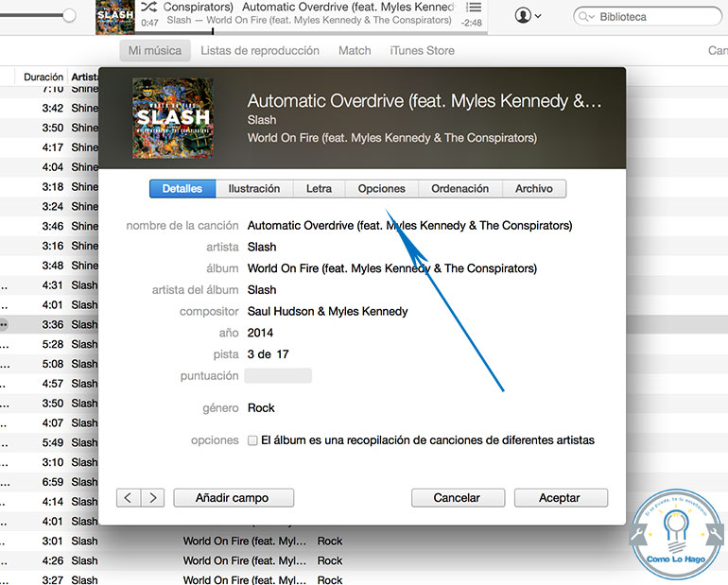The width and height of the screenshot is (728, 585).
Task: Edit compositor field Saul Hudson
Action: [327, 311]
